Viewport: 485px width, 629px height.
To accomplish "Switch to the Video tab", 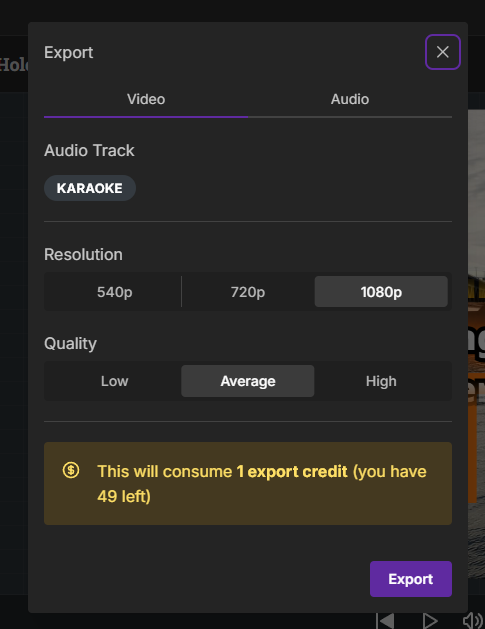I will tap(146, 99).
